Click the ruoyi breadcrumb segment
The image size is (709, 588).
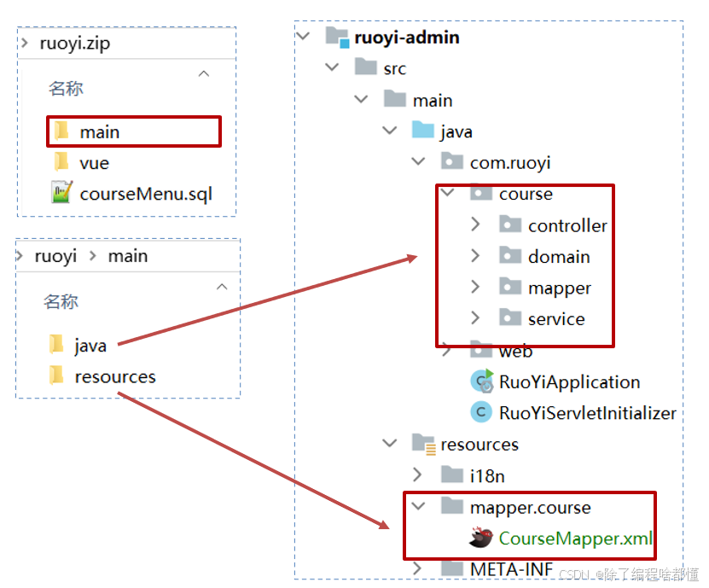pos(55,257)
